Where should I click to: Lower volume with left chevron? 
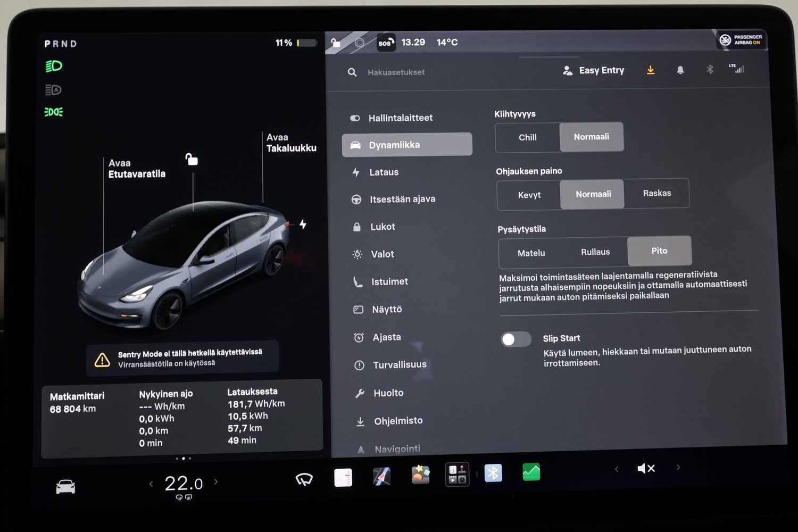coord(617,469)
